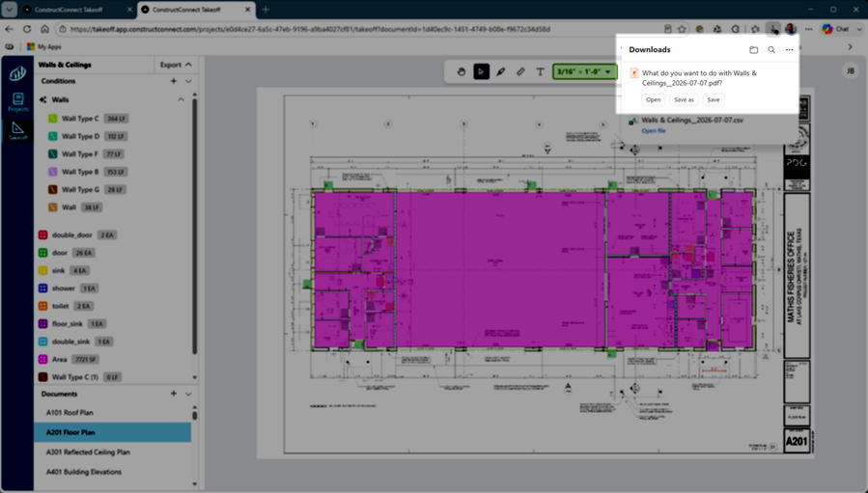Image resolution: width=868 pixels, height=493 pixels.
Task: Open browser Settings and more menu
Action: (x=809, y=29)
